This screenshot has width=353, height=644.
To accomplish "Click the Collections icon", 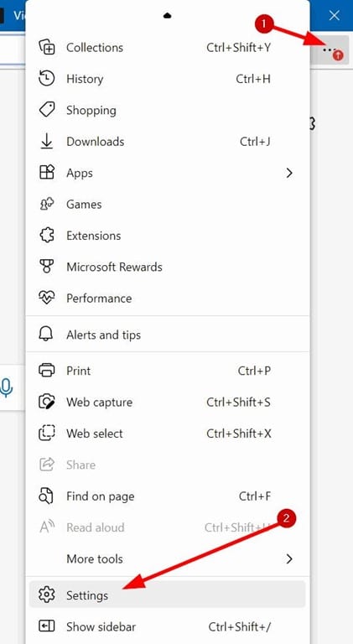I will click(x=47, y=47).
